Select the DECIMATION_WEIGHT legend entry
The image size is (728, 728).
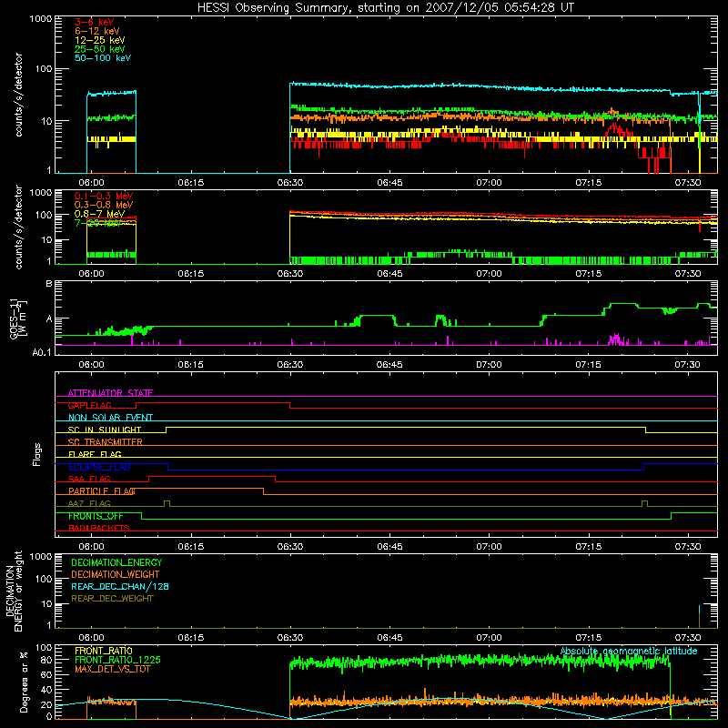[x=116, y=574]
